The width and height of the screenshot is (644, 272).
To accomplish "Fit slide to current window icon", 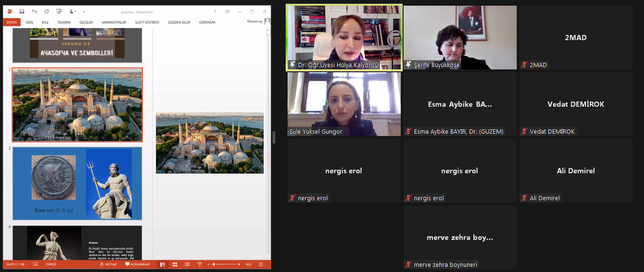I will pos(261,264).
